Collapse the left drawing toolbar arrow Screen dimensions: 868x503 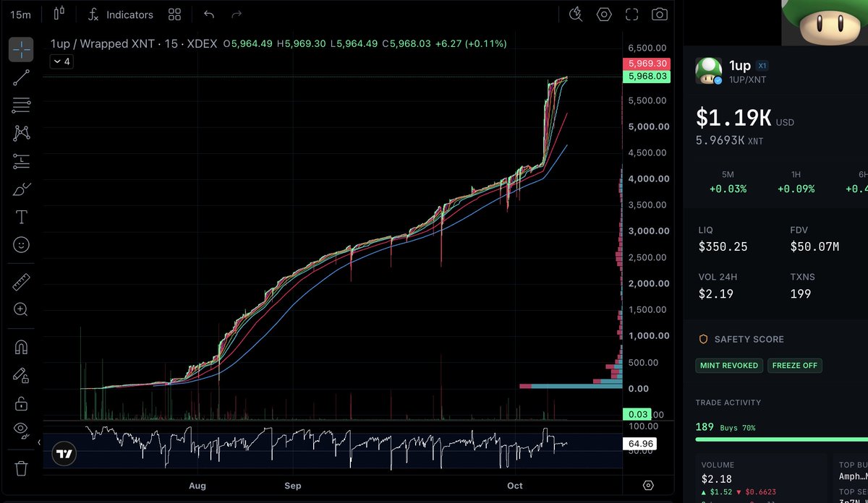(x=39, y=442)
